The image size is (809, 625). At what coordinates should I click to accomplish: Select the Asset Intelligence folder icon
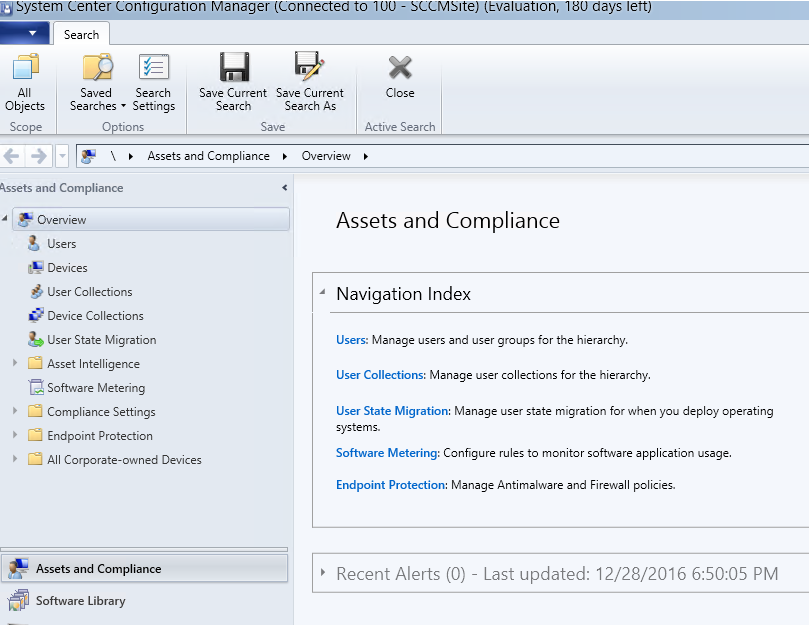point(35,363)
